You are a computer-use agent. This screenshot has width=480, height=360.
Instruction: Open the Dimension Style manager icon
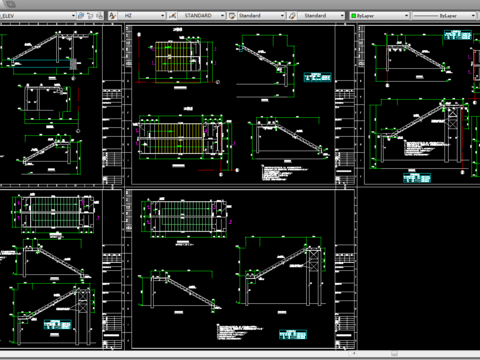[172, 16]
